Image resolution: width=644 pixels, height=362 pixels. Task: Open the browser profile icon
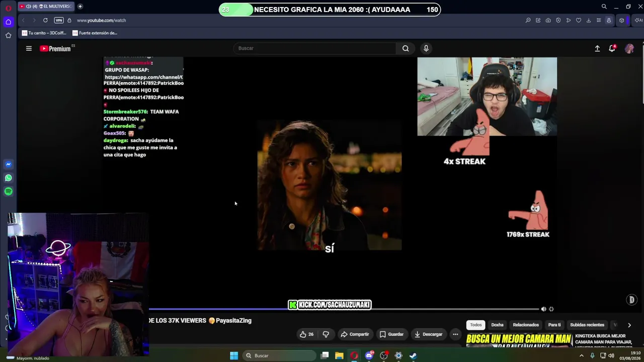(609, 20)
